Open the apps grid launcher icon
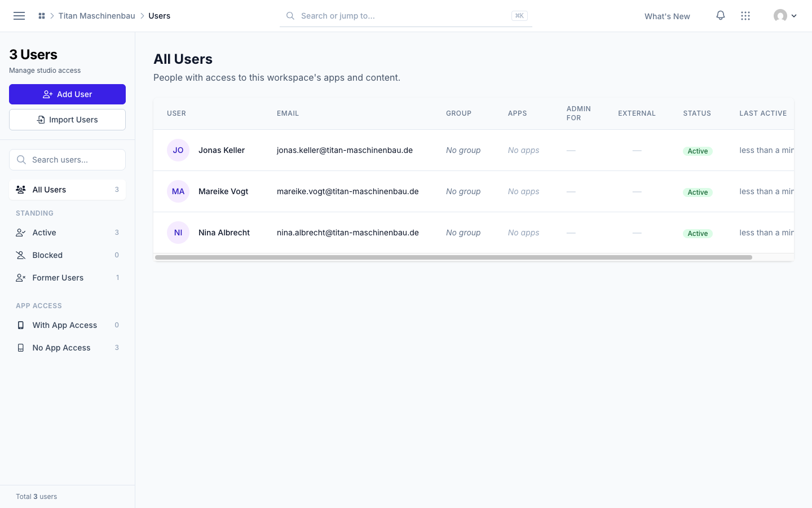This screenshot has height=508, width=812. [x=745, y=16]
